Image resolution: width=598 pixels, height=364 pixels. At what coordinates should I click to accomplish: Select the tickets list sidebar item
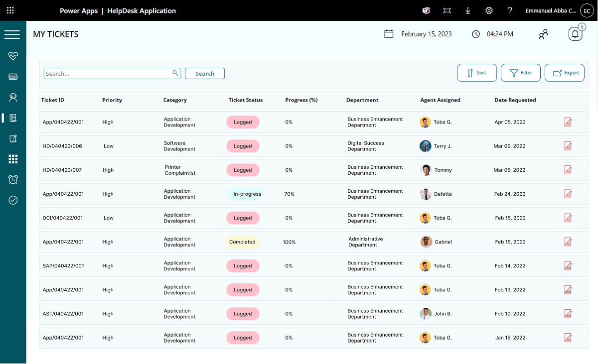pos(13,118)
